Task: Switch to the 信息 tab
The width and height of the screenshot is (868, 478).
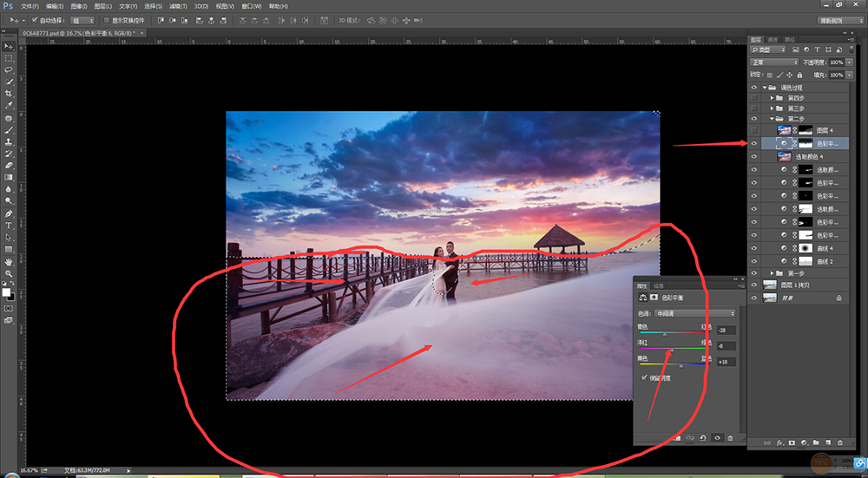Action: 659,286
